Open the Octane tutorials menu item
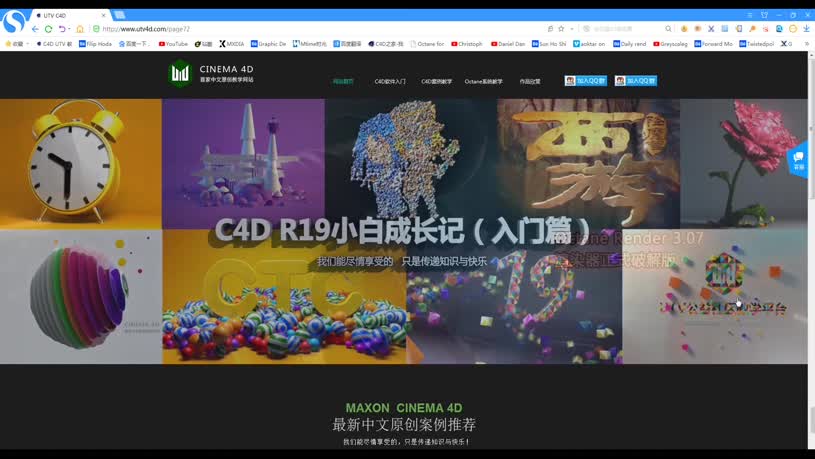The width and height of the screenshot is (815, 459). [x=483, y=82]
